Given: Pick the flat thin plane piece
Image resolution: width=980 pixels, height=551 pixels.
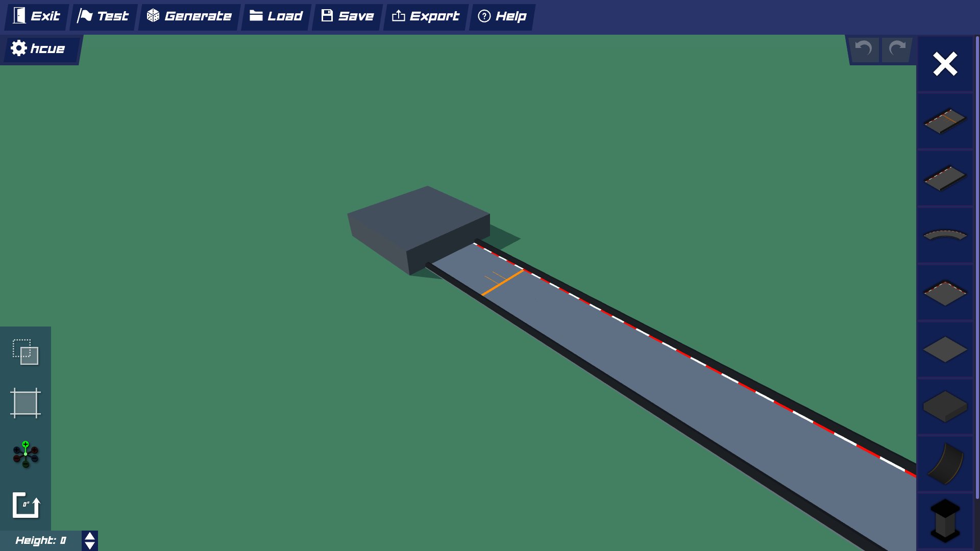Looking at the screenshot, I should point(945,350).
